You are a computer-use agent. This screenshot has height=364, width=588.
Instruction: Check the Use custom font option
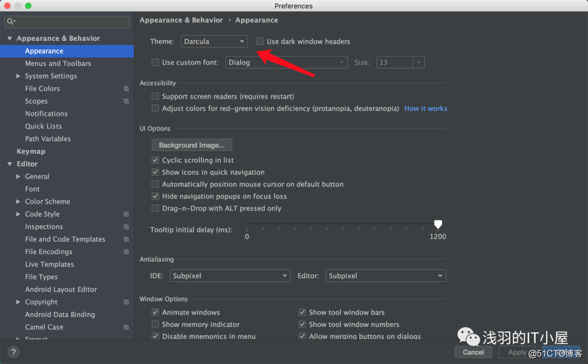click(x=155, y=62)
